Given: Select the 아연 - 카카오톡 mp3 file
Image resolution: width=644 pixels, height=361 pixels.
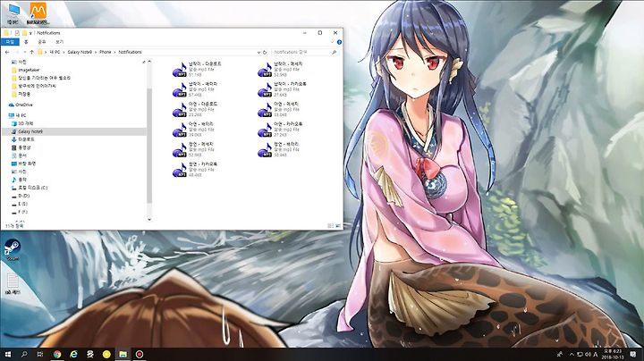Looking at the screenshot, I should click(281, 130).
